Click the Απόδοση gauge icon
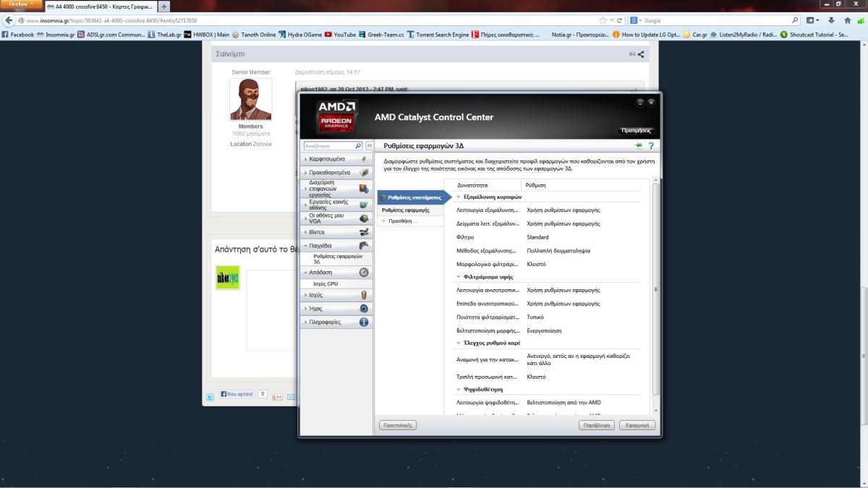868x488 pixels. (x=364, y=273)
